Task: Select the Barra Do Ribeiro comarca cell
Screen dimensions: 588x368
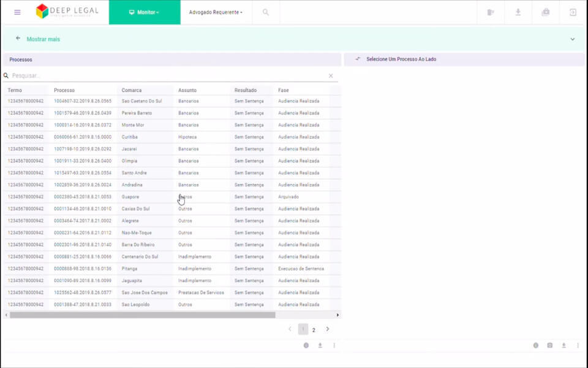Action: [138, 245]
